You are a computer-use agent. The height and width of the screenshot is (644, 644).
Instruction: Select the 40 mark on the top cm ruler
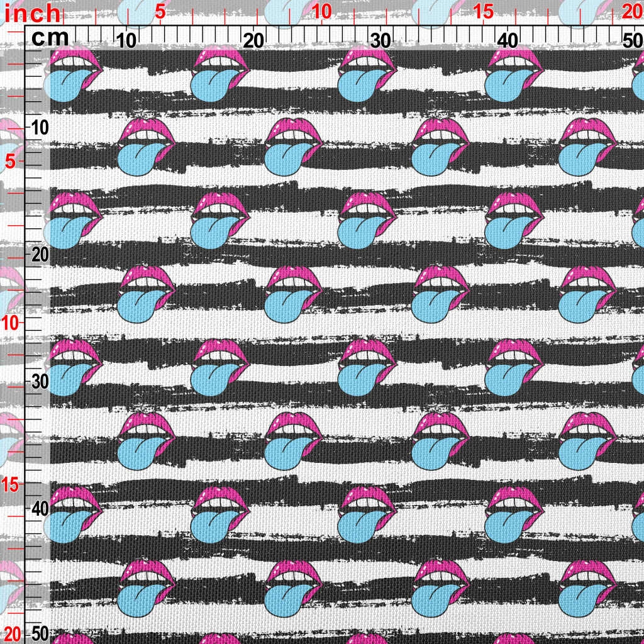[x=508, y=42]
